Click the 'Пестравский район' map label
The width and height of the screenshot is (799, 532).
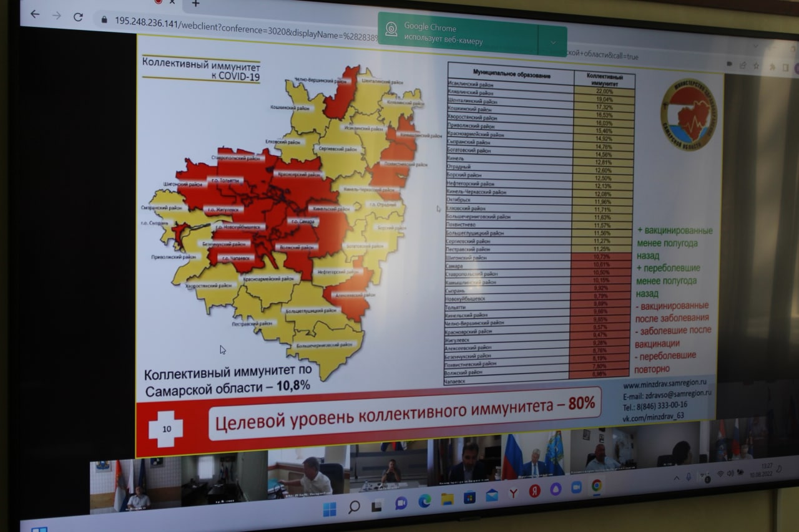coord(252,324)
